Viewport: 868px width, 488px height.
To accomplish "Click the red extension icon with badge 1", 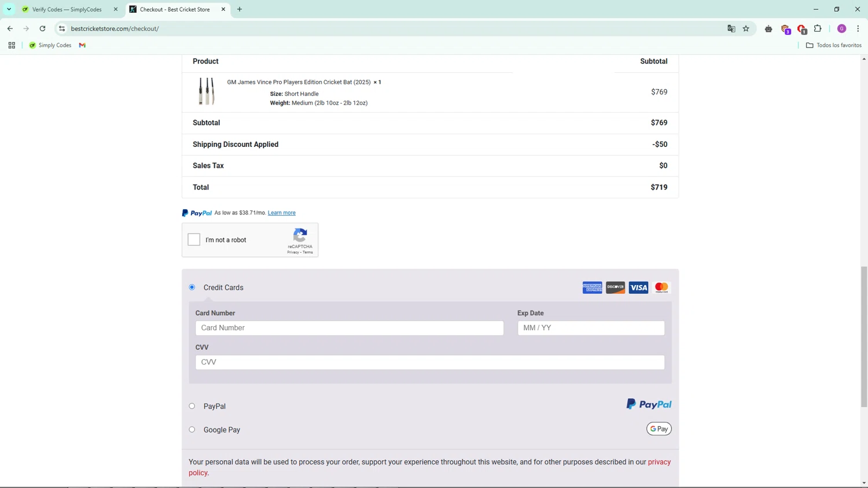I will 802,29.
